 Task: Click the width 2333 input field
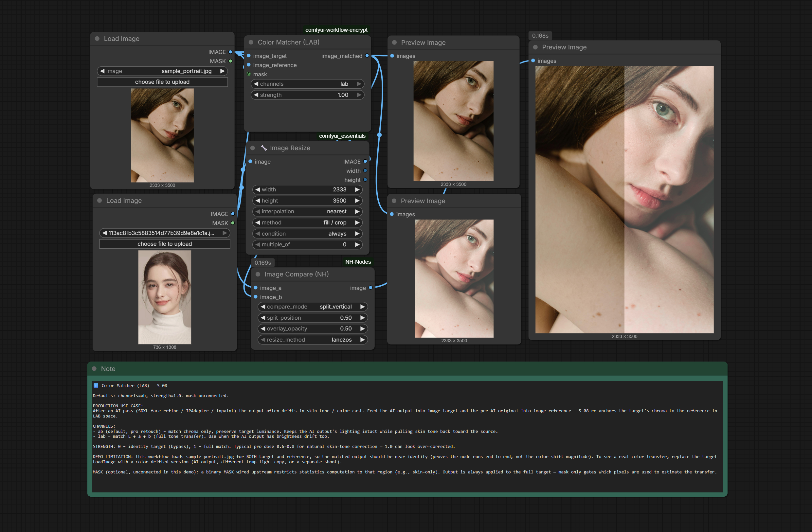coord(307,190)
